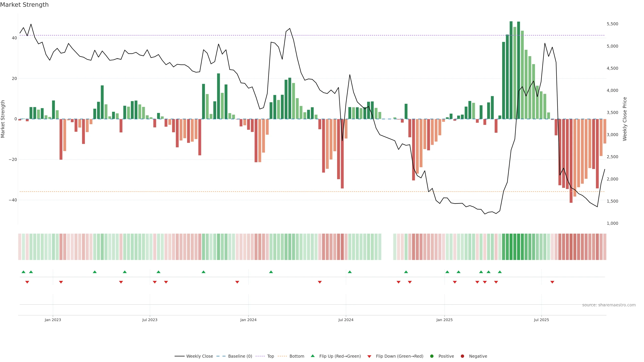
Task: Click the Market Strength y-axis title
Action: click(3, 119)
